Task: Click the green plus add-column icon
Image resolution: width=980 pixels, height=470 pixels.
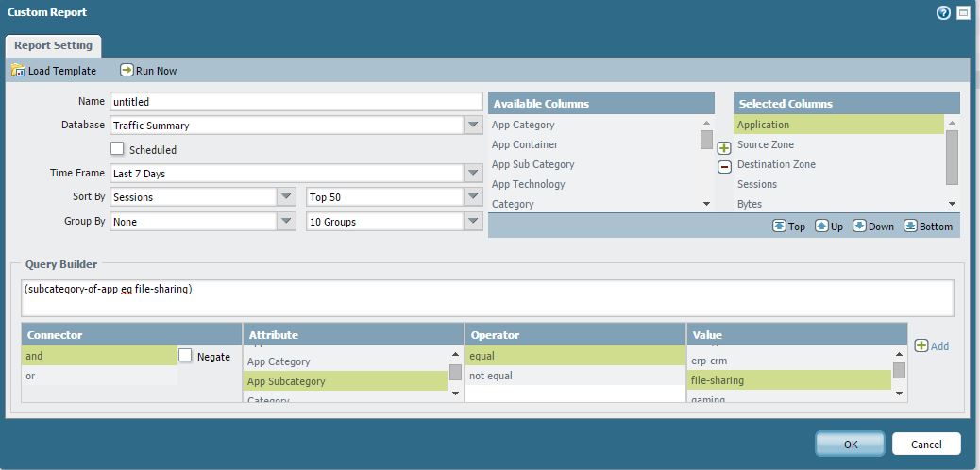Action: pyautogui.click(x=724, y=148)
